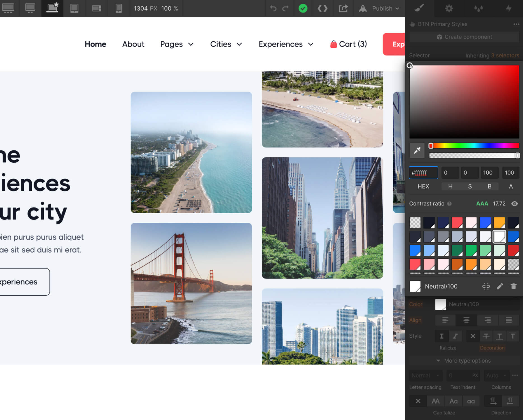Select the mobile portrait breakpoint

pos(118,8)
